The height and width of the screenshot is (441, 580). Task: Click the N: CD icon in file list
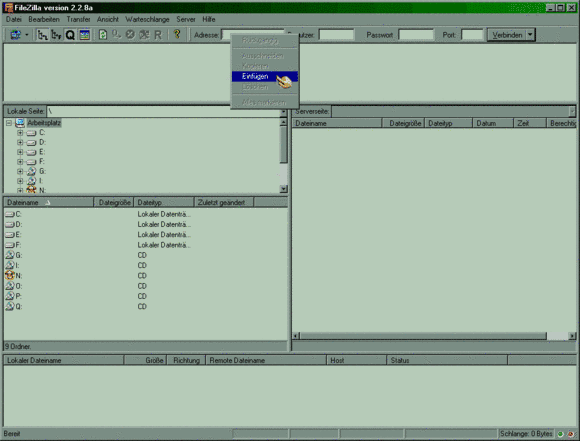(10, 276)
